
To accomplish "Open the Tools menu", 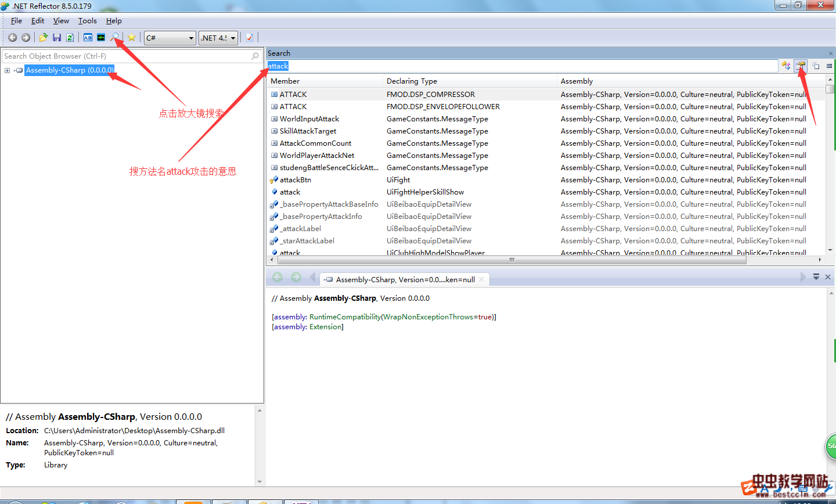I will 88,21.
